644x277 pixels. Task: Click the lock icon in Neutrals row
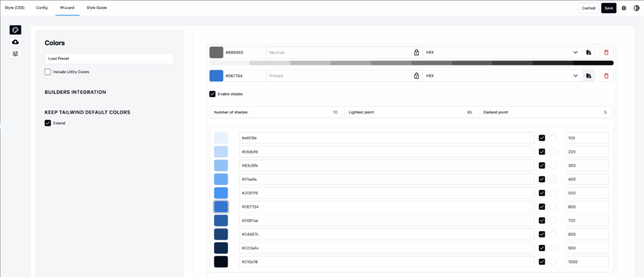click(416, 53)
